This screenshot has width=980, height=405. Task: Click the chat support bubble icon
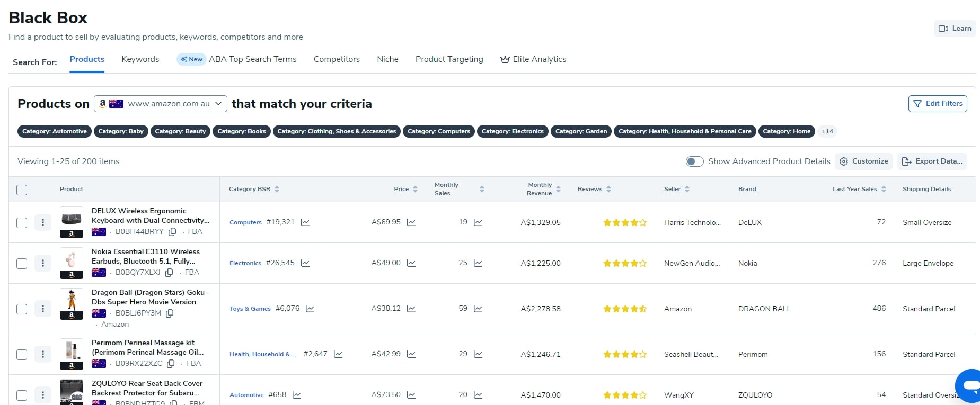click(969, 386)
